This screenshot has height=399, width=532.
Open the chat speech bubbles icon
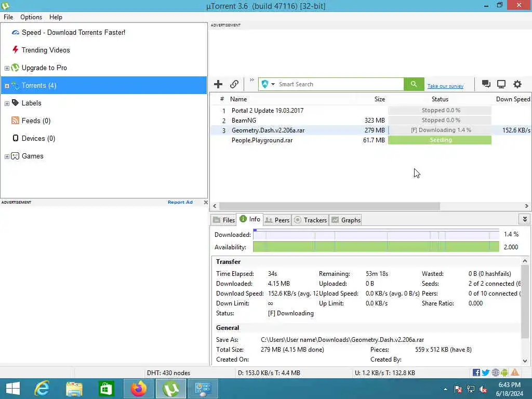[x=486, y=84]
